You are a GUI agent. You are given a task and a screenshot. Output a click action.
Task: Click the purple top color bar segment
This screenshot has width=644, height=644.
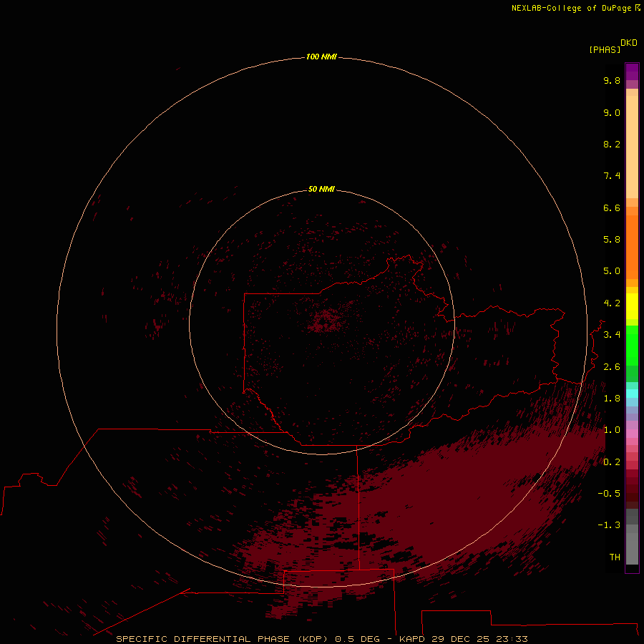coord(632,72)
